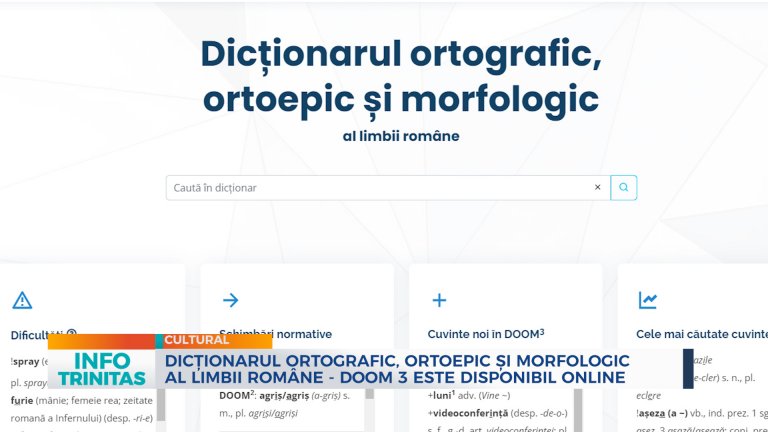This screenshot has height=432, width=768.
Task: Select the agriș/agriș entry
Action: (284, 396)
